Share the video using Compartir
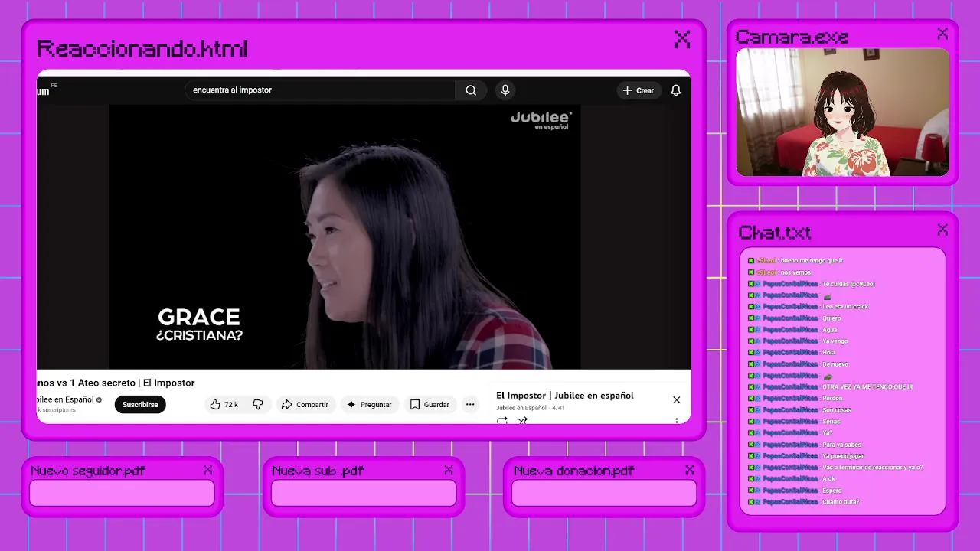The image size is (980, 551). click(305, 404)
